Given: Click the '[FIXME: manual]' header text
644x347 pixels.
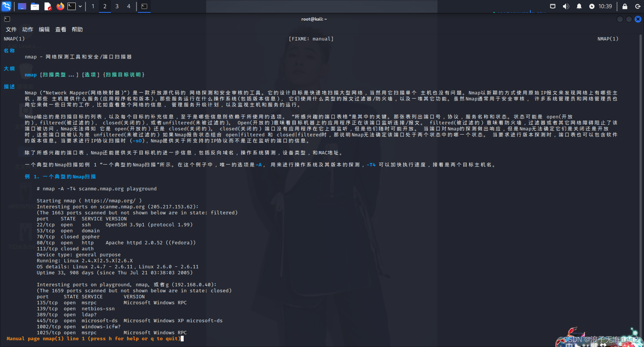Looking at the screenshot, I should tap(311, 39).
